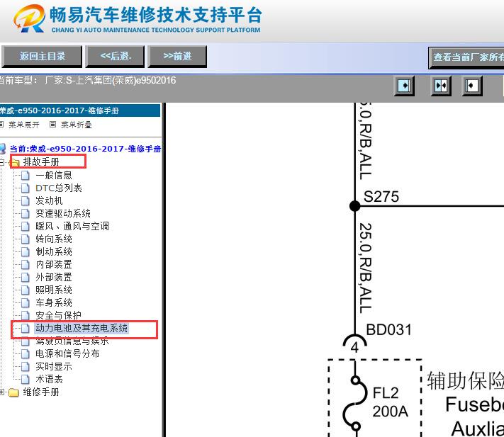Screen dimensions: 504x437
Task: Click the page icon beside 转向系统
Action: 25,239
